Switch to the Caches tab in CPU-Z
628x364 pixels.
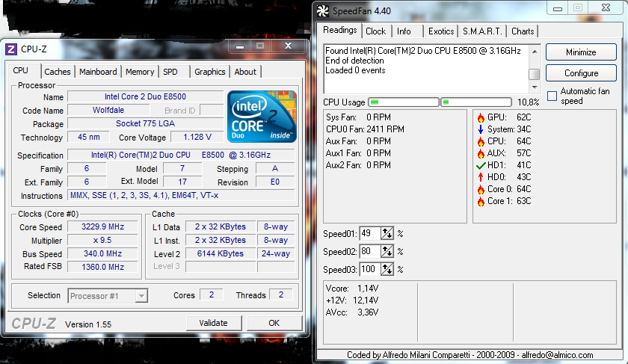[58, 72]
